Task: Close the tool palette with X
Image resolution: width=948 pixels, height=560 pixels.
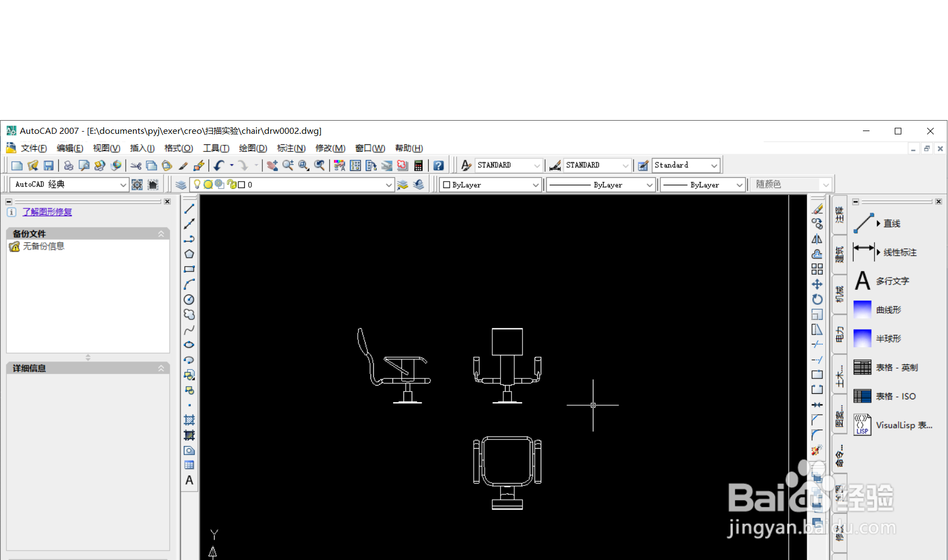Action: click(939, 201)
